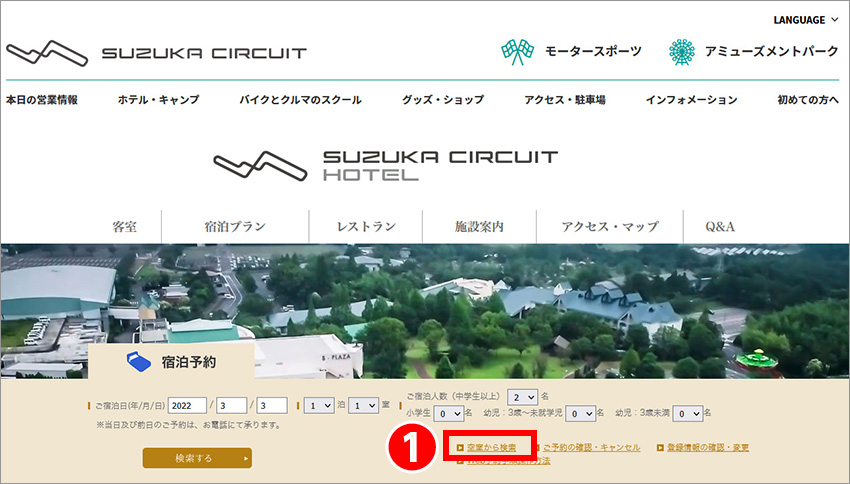Open インフォメーション menu

692,100
